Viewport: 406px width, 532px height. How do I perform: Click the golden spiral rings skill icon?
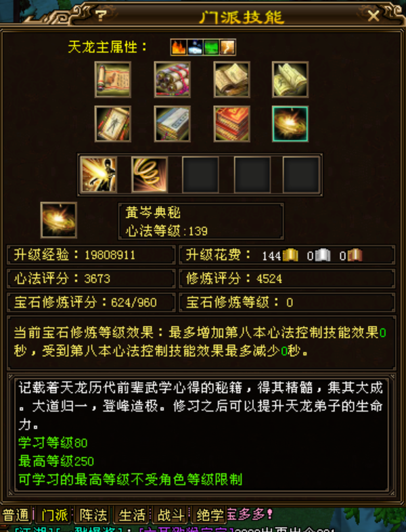pyautogui.click(x=150, y=174)
